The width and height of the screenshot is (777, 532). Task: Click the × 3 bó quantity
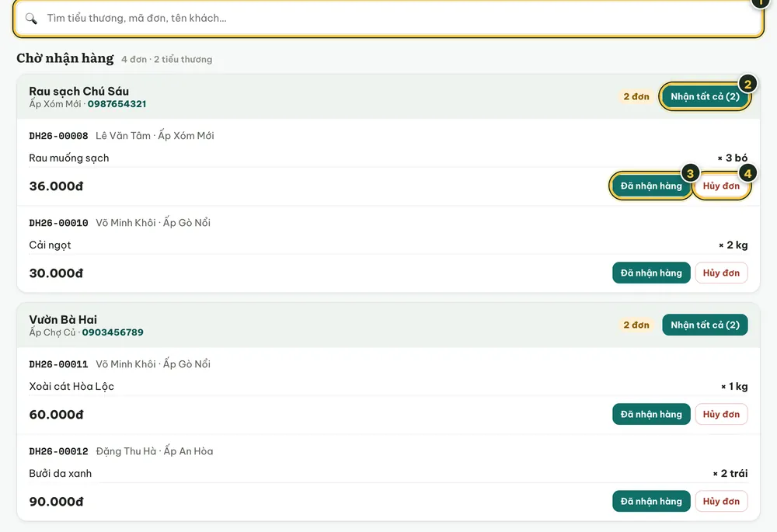(x=733, y=158)
